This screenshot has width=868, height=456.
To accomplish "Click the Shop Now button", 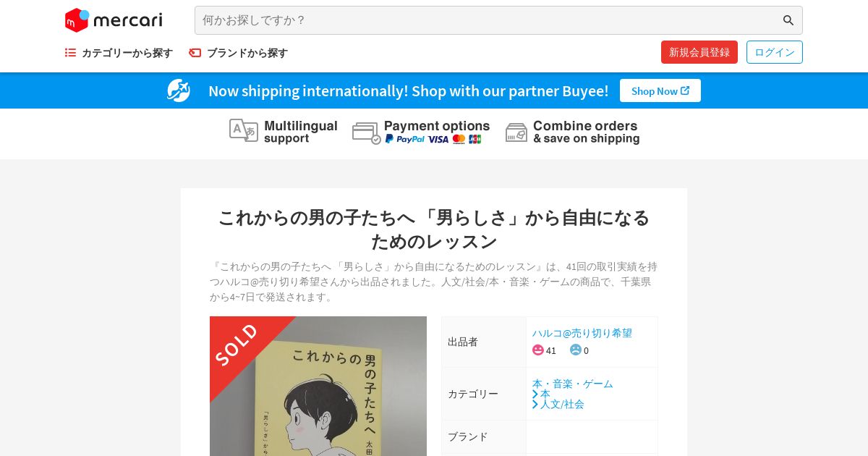I will click(x=660, y=90).
